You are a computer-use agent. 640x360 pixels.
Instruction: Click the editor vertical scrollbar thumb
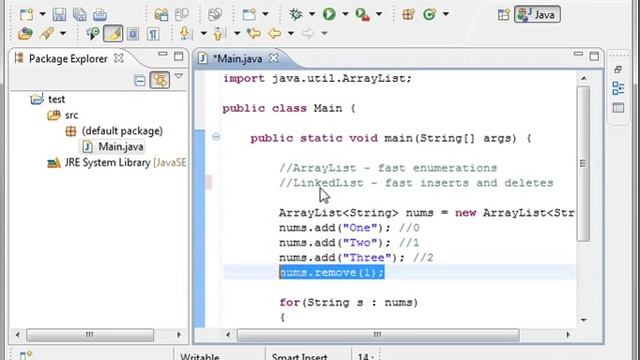tap(583, 163)
